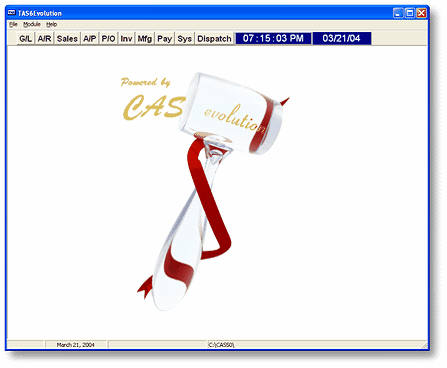
Task: Select the Sales toolbar button
Action: (x=67, y=39)
